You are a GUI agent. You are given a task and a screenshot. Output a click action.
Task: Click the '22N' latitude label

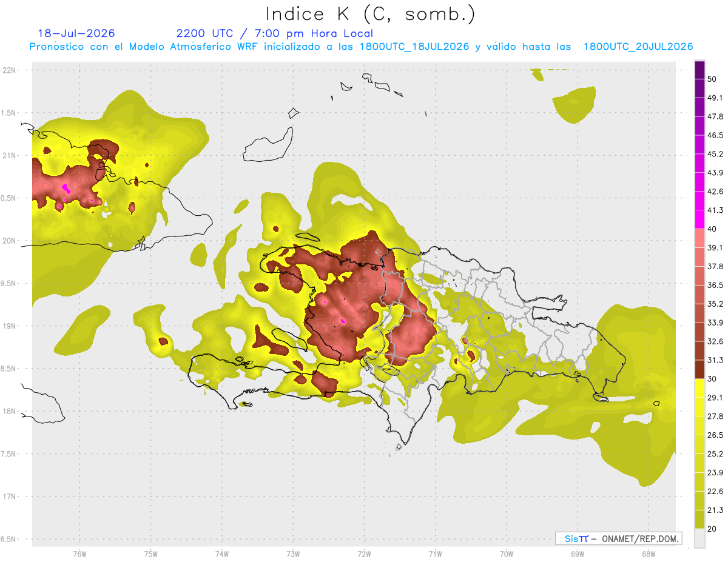[x=10, y=70]
